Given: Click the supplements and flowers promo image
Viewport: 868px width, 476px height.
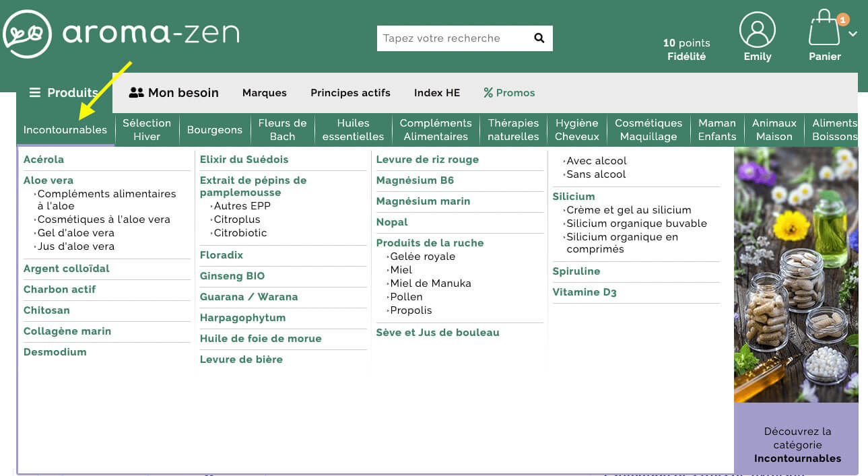Looking at the screenshot, I should 796,275.
